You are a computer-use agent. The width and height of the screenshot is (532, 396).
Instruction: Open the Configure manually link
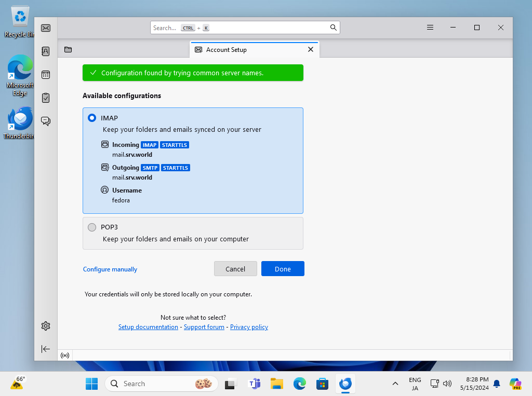point(110,269)
